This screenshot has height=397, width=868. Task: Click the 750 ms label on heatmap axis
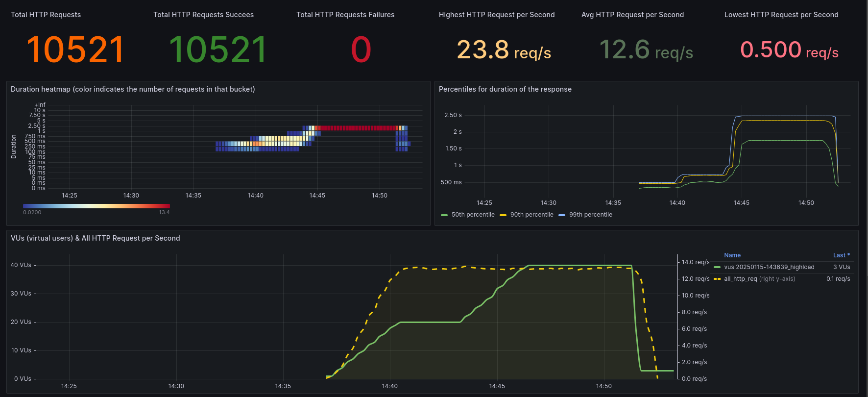point(35,136)
